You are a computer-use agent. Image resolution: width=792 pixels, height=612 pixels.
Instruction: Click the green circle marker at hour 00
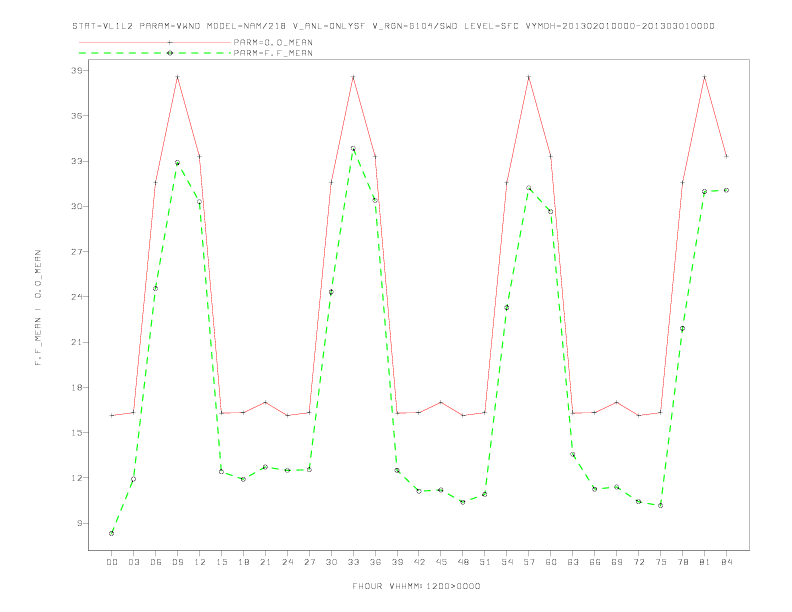(x=112, y=533)
